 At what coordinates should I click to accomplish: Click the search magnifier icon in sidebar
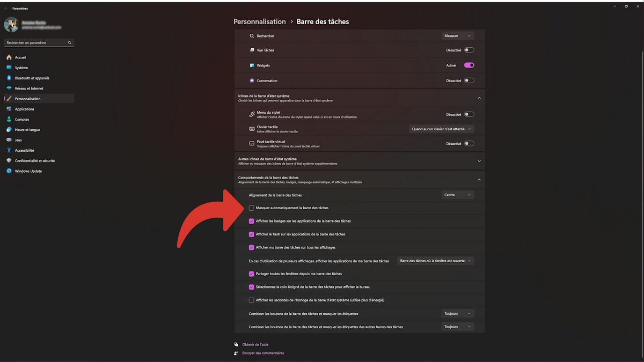pos(70,42)
